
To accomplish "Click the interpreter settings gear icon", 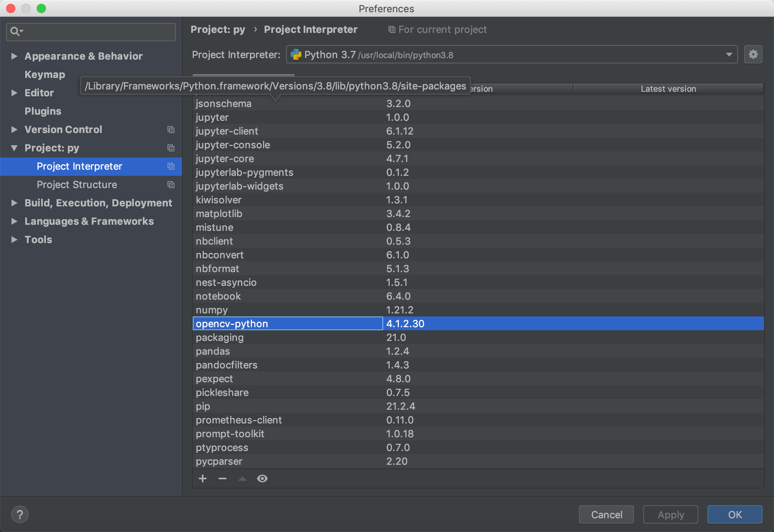I will (753, 55).
